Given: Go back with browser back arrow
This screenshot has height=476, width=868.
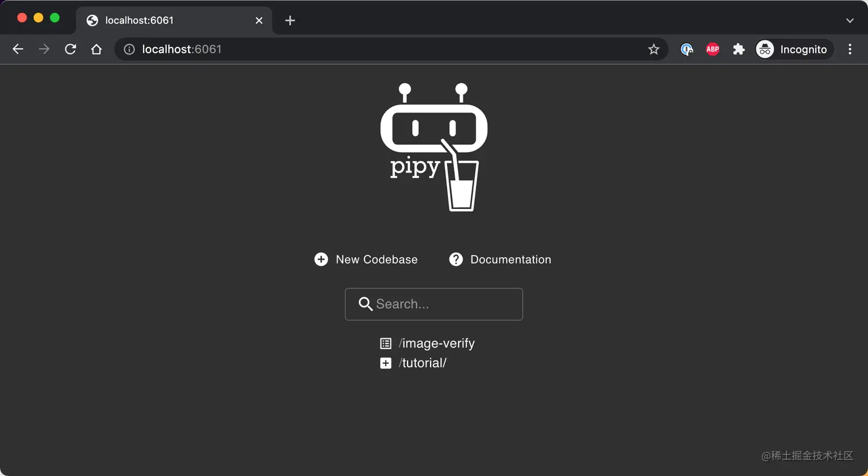Looking at the screenshot, I should point(18,49).
